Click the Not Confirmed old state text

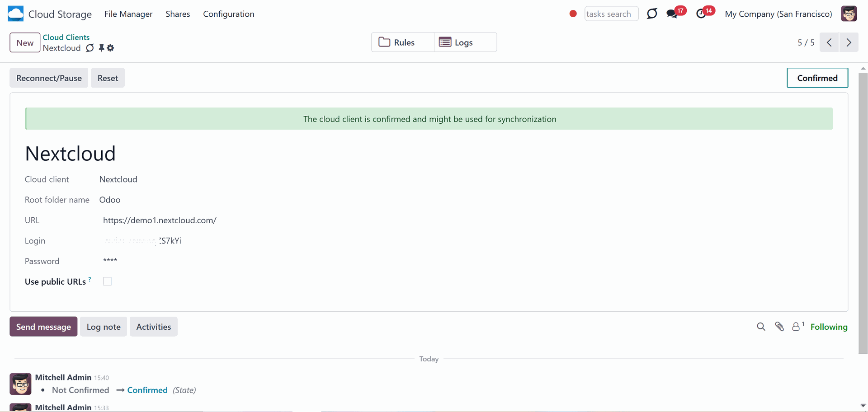click(80, 390)
